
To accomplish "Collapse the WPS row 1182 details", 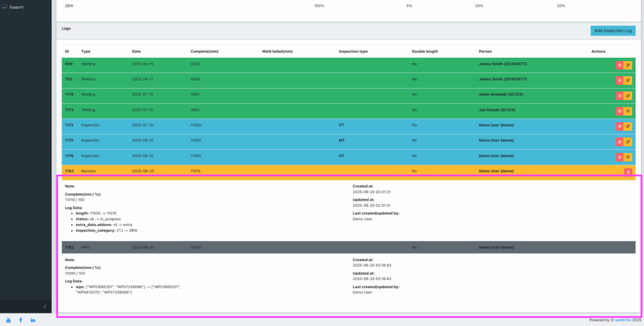I will click(x=348, y=247).
